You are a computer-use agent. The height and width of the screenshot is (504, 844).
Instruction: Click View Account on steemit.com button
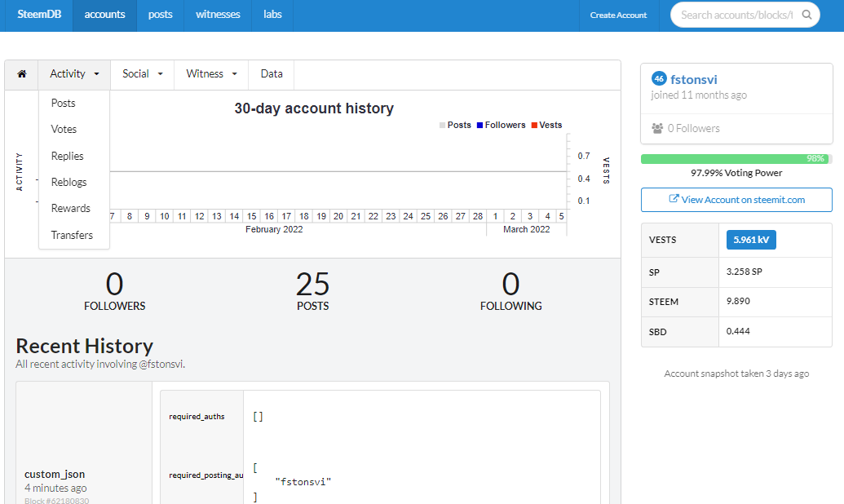click(x=736, y=200)
